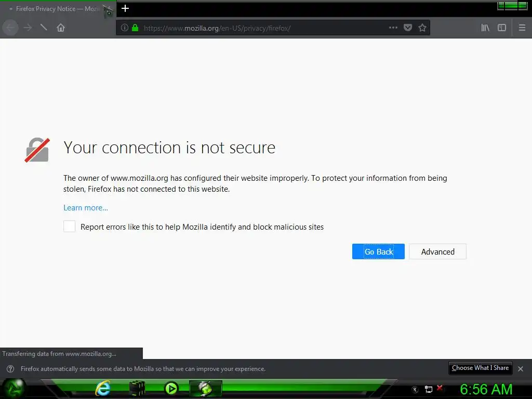Show hidden system tray icons
The image size is (532, 399).
[x=415, y=390]
